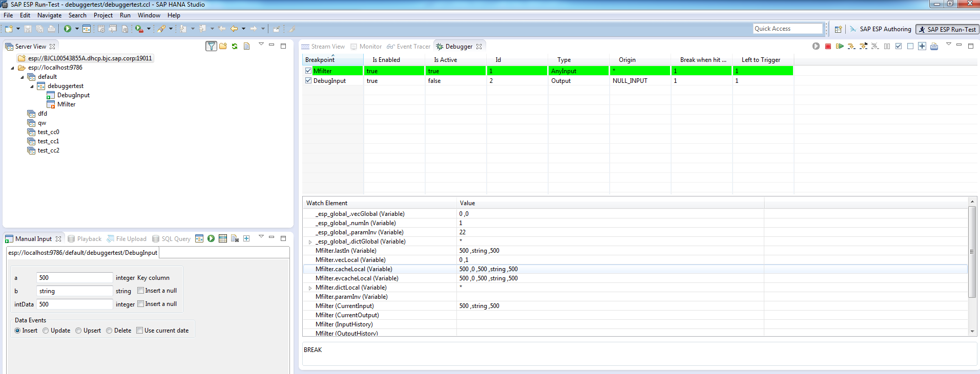This screenshot has width=980, height=374.
Task: Click the New wizard icon in main toolbar
Action: tap(9, 29)
